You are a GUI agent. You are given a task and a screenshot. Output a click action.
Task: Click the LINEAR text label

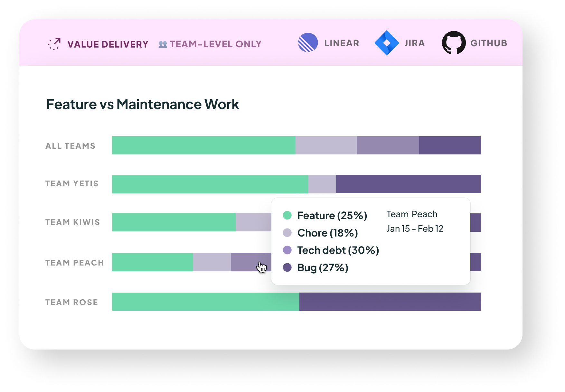(342, 43)
